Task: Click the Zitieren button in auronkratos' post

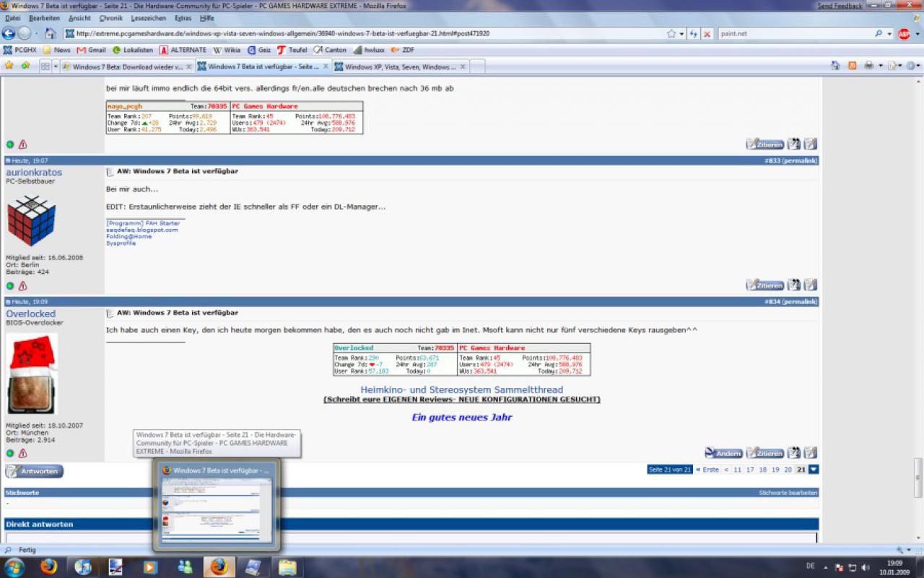Action: tap(765, 285)
